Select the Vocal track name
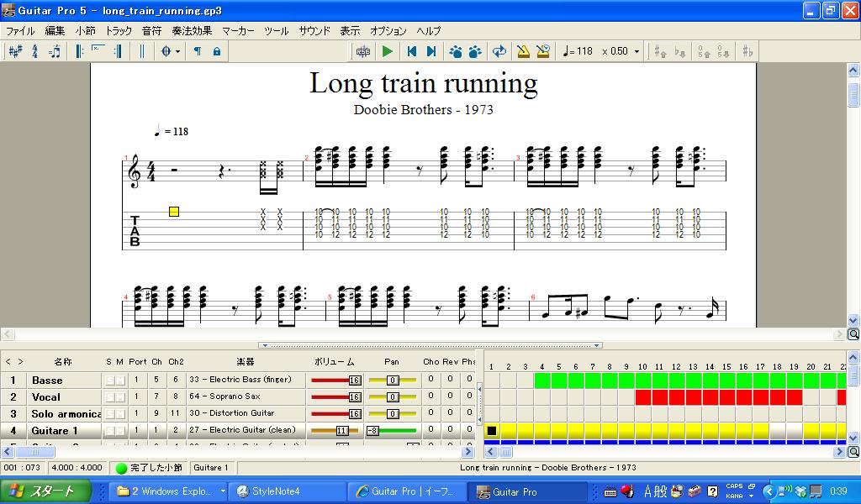Screen dimensions: 861x504 (x=46, y=397)
